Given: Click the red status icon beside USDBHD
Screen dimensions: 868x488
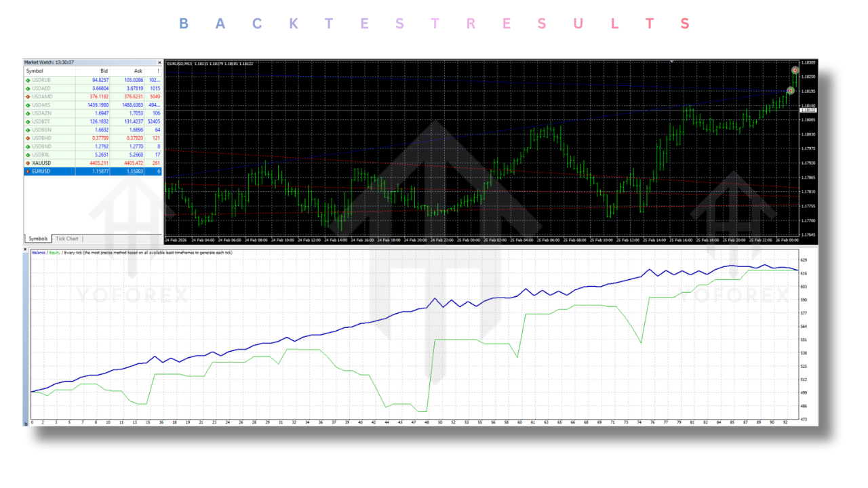Looking at the screenshot, I should [27, 138].
